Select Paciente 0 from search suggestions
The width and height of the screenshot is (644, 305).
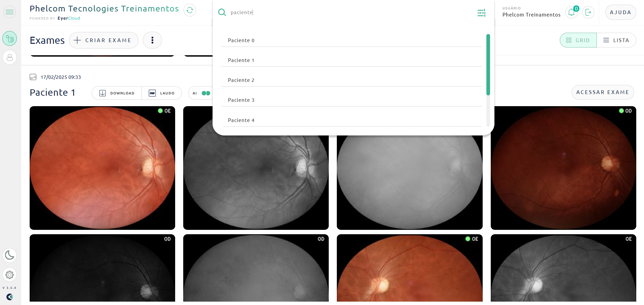(x=352, y=40)
